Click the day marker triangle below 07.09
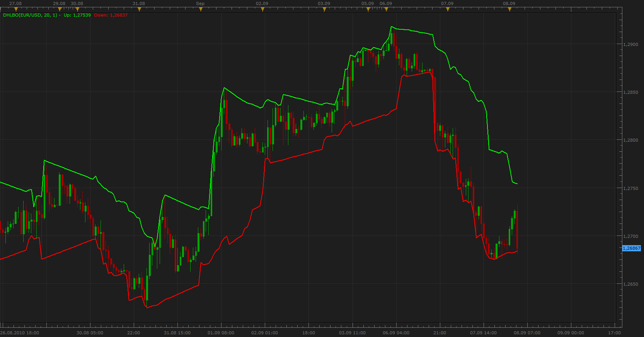Viewport: 644px width, 337px height. click(448, 9)
